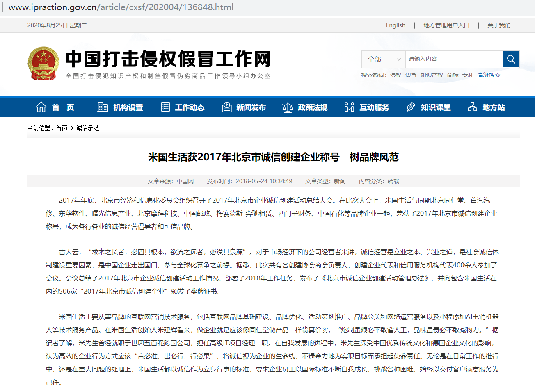Click the 请输入内容 search input field

coord(454,59)
